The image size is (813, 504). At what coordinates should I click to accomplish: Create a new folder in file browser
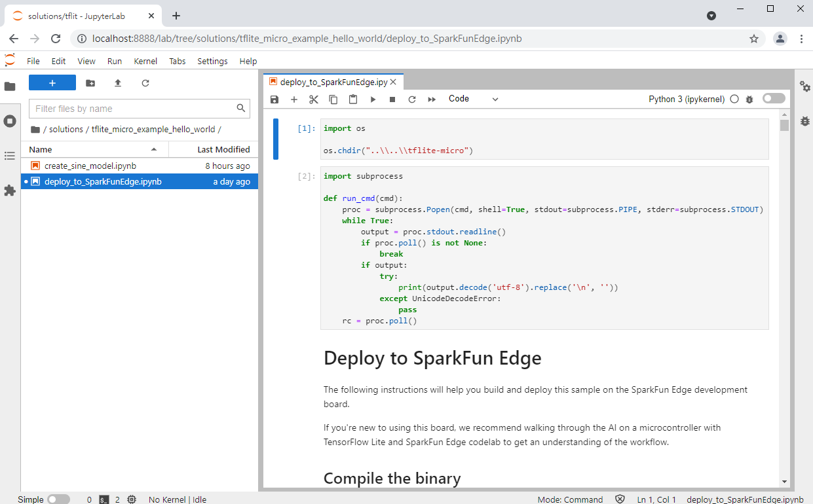(x=90, y=83)
